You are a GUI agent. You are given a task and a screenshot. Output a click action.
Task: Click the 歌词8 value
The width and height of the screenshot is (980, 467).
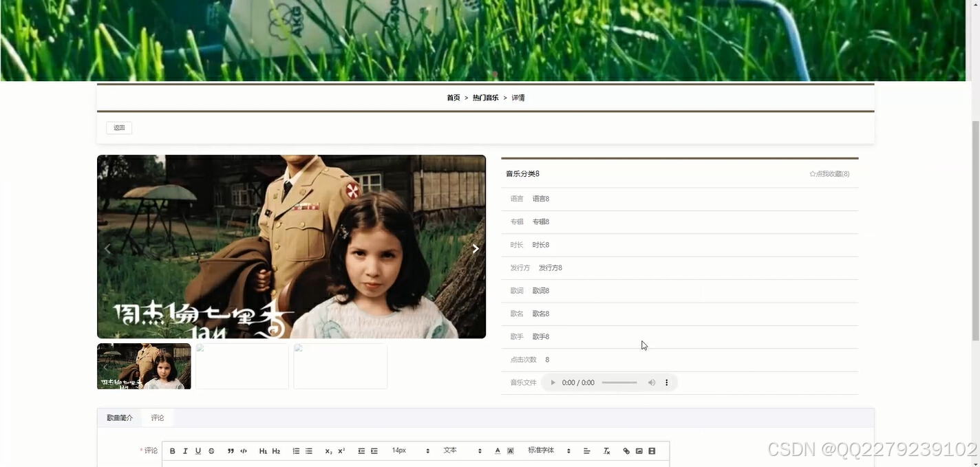[541, 291]
